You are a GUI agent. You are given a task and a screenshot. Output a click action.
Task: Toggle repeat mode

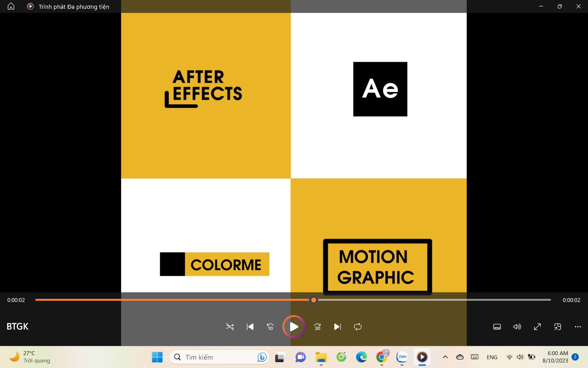pyautogui.click(x=358, y=326)
